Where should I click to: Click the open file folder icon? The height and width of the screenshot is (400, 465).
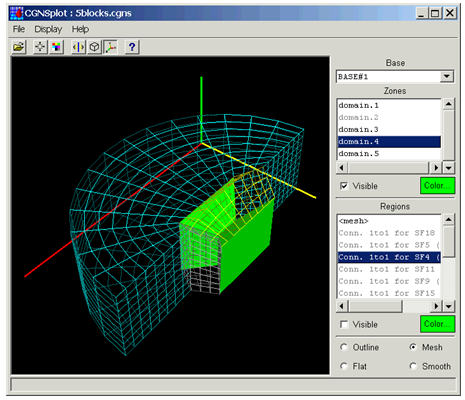click(19, 47)
